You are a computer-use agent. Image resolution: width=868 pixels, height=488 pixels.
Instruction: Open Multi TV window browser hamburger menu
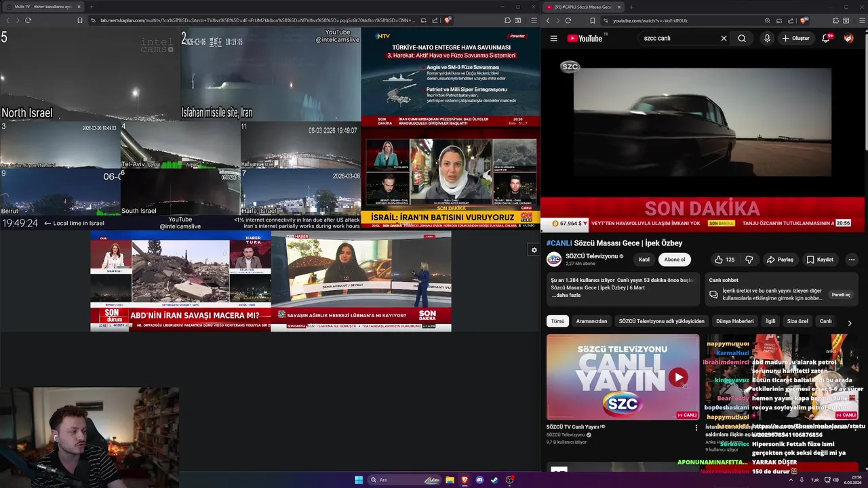point(534,20)
